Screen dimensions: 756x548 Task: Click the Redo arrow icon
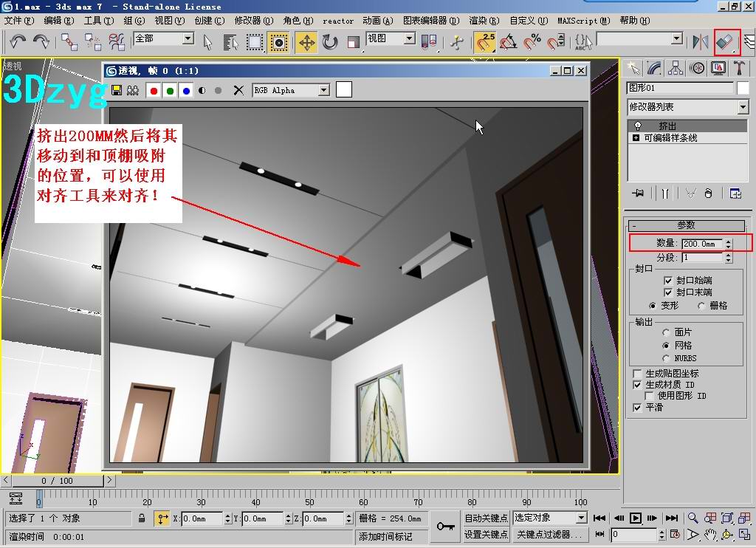click(41, 42)
